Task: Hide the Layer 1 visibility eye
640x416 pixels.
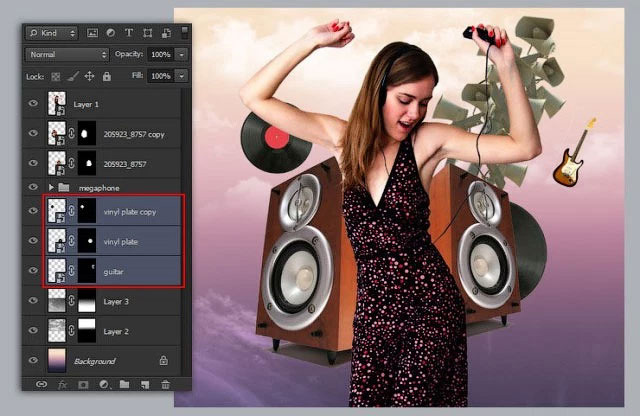Action: (33, 104)
